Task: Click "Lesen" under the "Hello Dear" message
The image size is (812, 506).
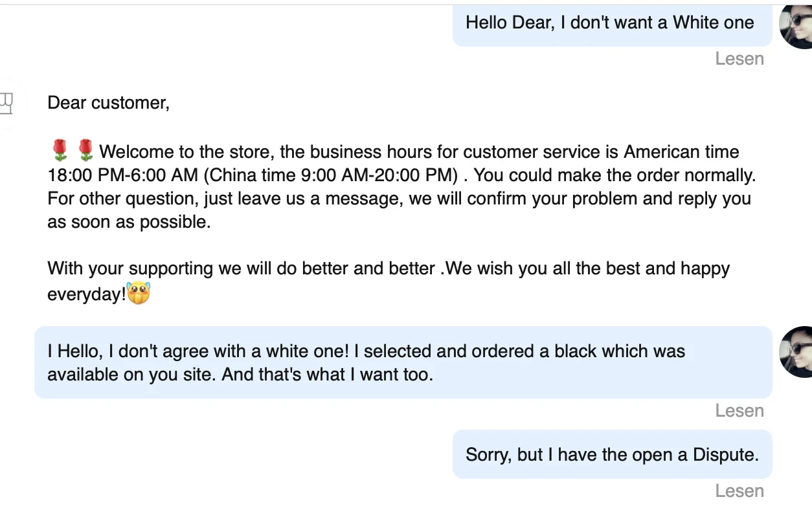Action: tap(739, 59)
